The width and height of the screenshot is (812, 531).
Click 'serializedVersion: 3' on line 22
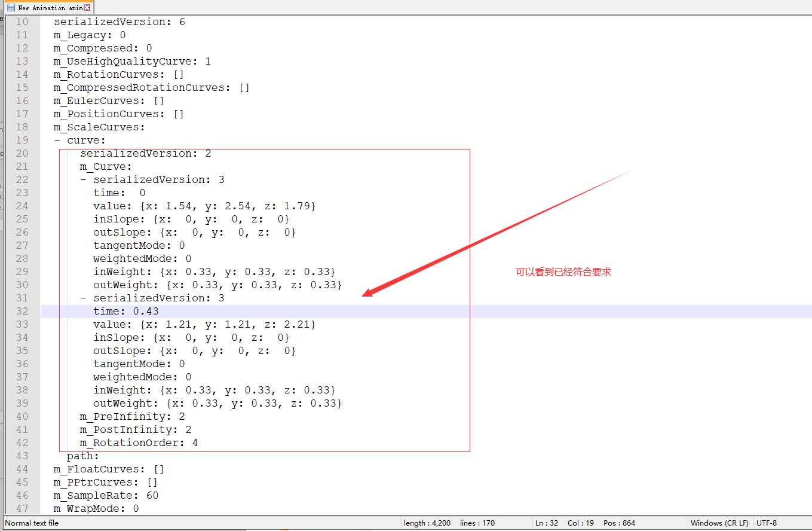coord(159,179)
